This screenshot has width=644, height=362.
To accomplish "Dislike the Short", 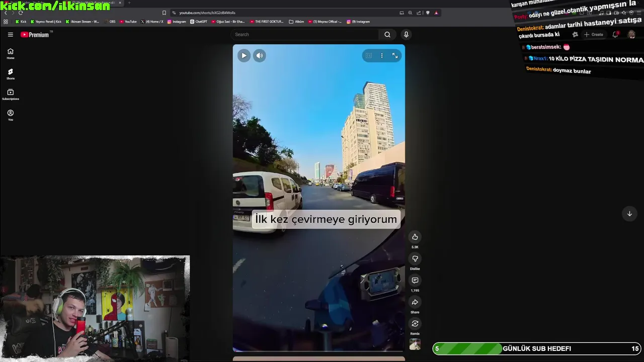I will click(x=415, y=258).
